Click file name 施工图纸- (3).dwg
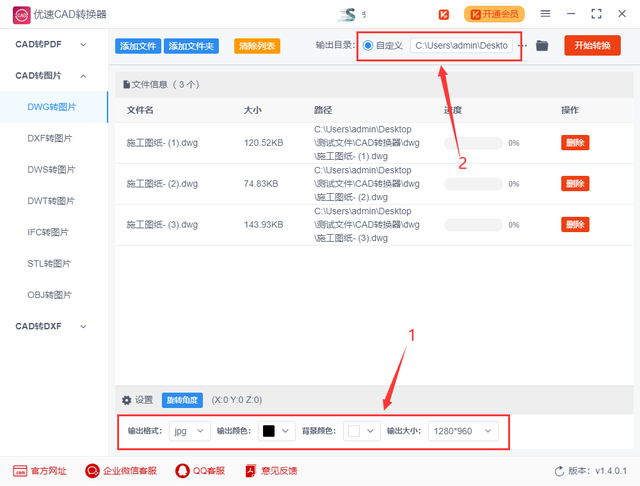This screenshot has height=486, width=640. [x=162, y=224]
